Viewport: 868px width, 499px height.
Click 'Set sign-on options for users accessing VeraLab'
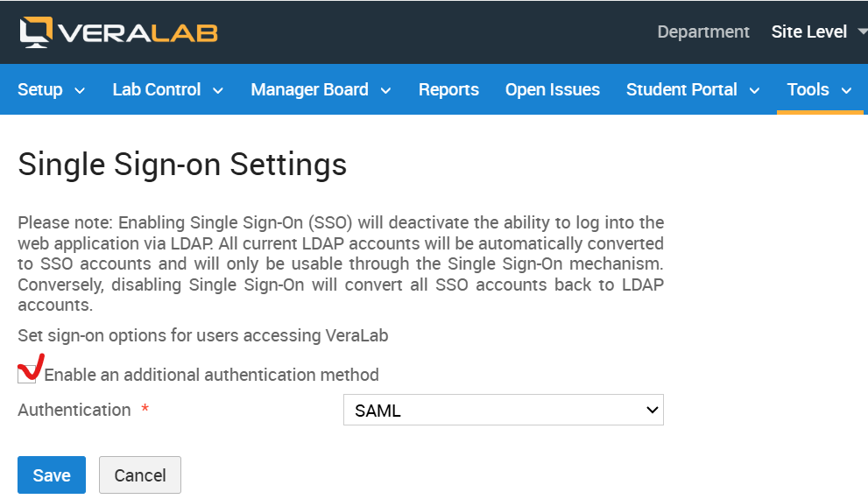pyautogui.click(x=203, y=336)
